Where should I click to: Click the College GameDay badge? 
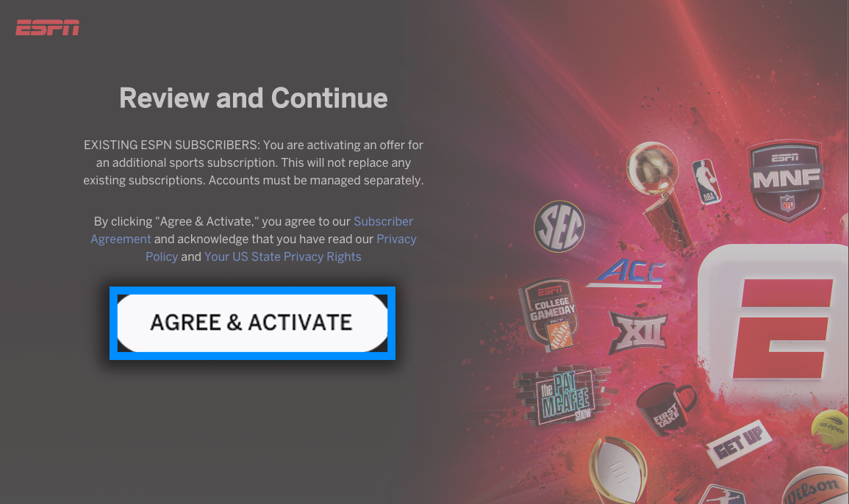click(549, 314)
